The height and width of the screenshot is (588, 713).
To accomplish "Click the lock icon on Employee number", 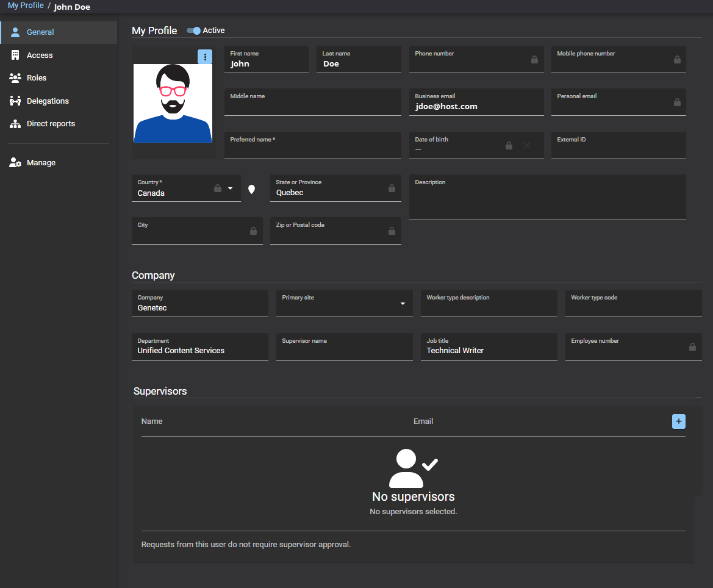I will pyautogui.click(x=692, y=346).
